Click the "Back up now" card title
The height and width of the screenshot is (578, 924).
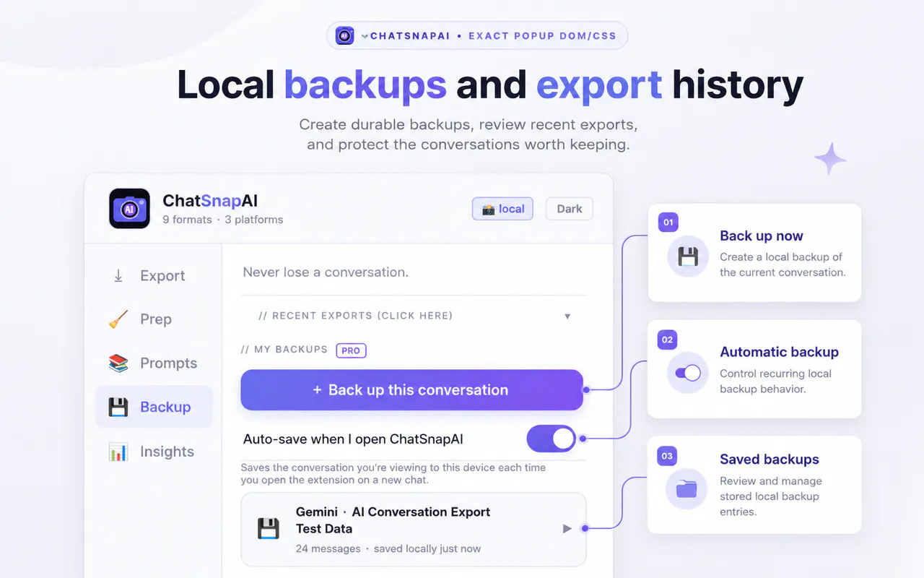[x=762, y=236]
